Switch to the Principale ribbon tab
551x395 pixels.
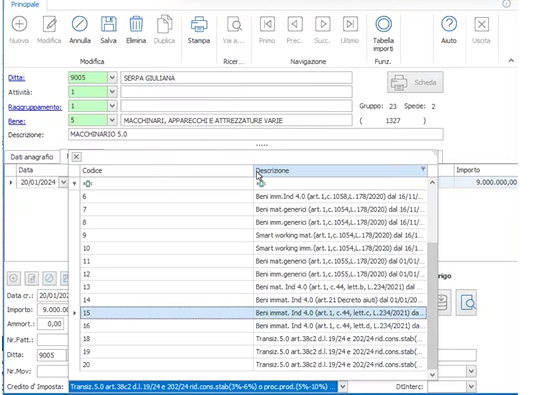pyautogui.click(x=25, y=5)
